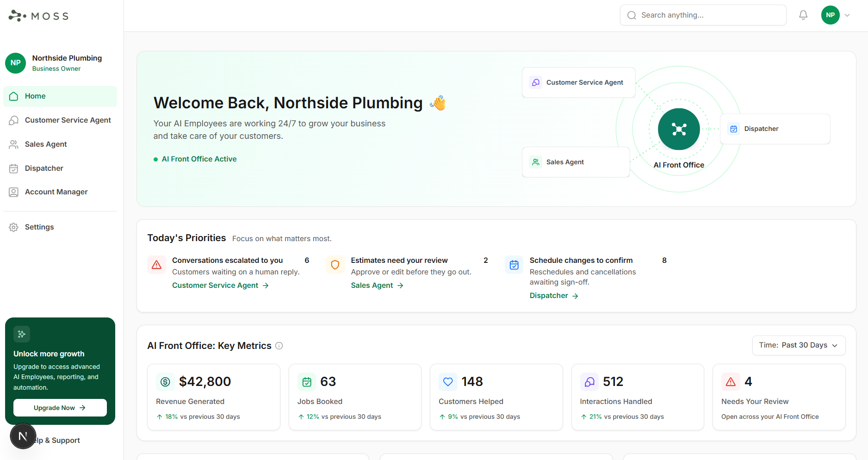The width and height of the screenshot is (868, 460).
Task: Click the calendar icon beside Schedule changes
Action: (514, 265)
